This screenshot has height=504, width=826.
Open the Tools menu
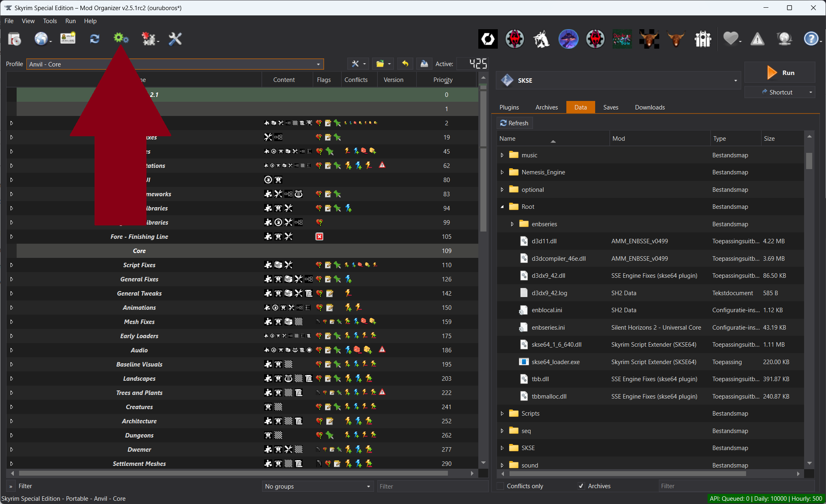[49, 21]
